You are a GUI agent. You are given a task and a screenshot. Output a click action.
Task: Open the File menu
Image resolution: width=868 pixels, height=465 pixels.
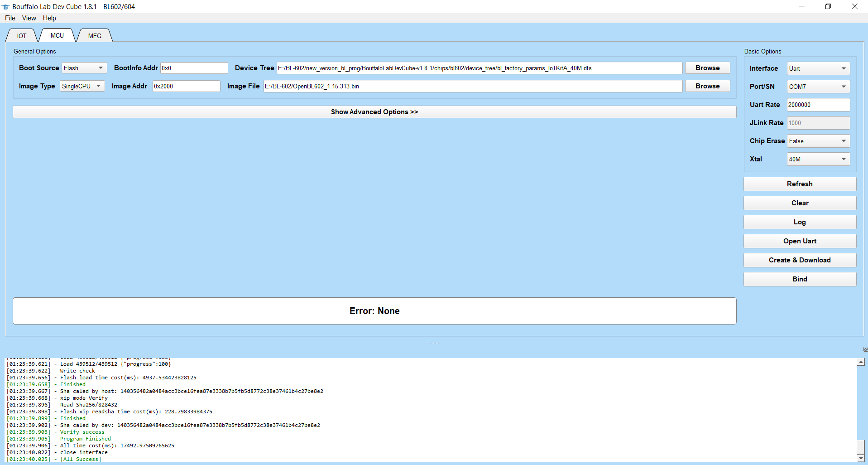10,18
